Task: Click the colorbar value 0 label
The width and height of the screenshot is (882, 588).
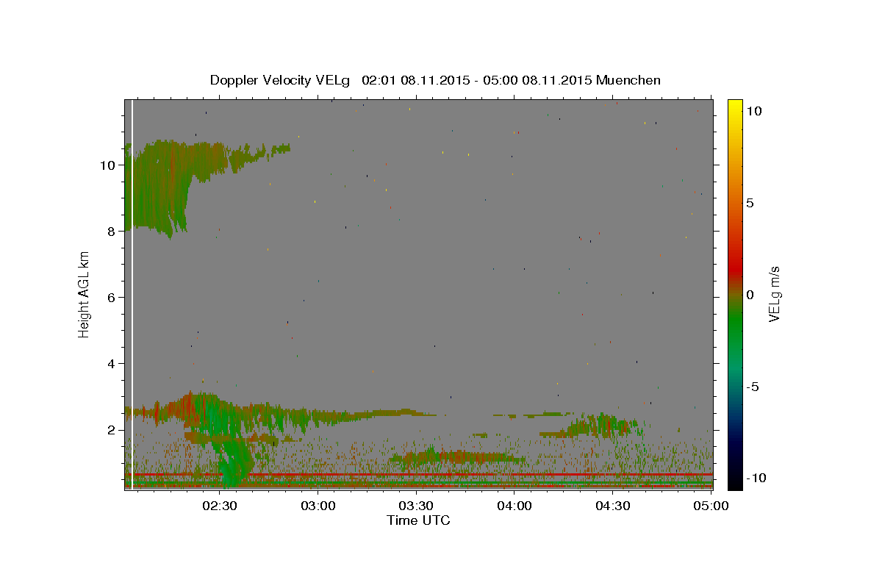Action: (x=750, y=295)
